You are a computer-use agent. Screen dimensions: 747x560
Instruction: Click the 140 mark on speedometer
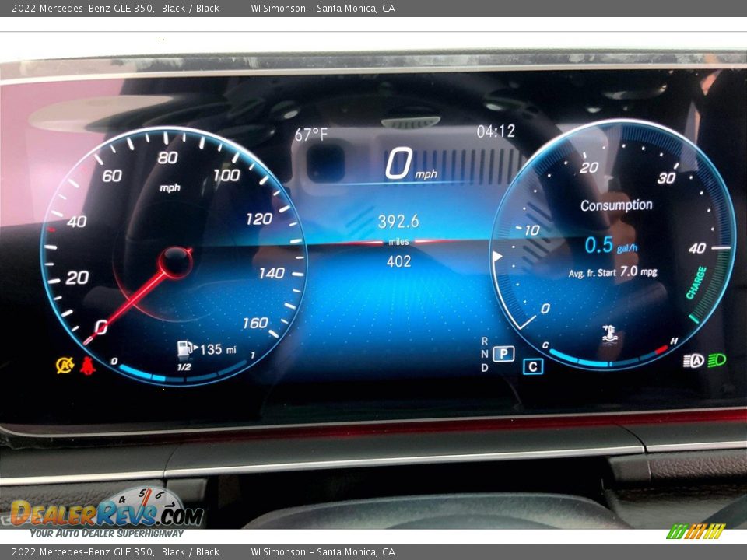(272, 273)
